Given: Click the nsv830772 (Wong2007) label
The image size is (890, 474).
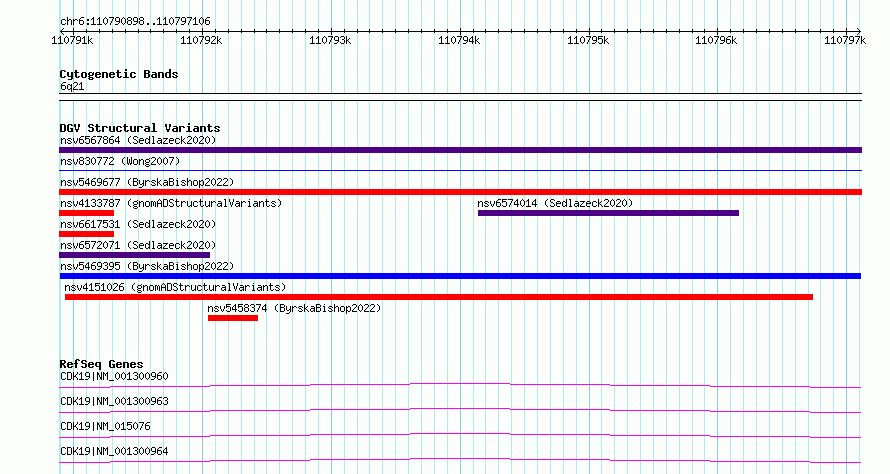Looking at the screenshot, I should click(120, 161).
